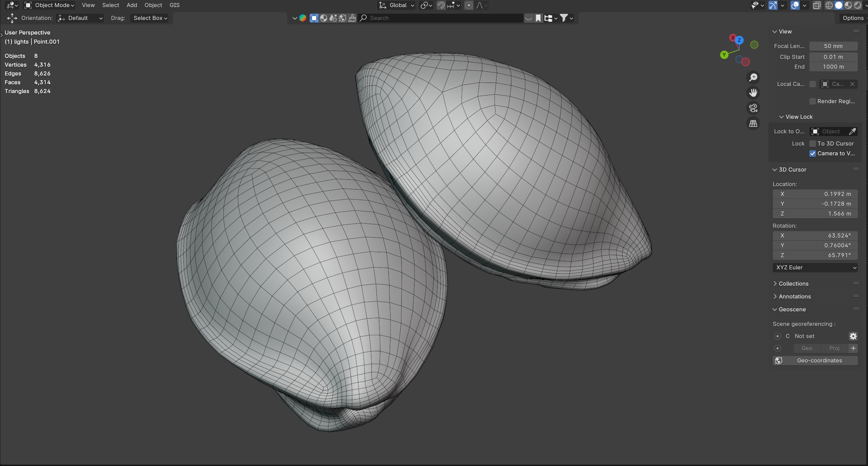Click the zoom magnifier navigation icon
Screen dimensions: 868x466
(753, 77)
